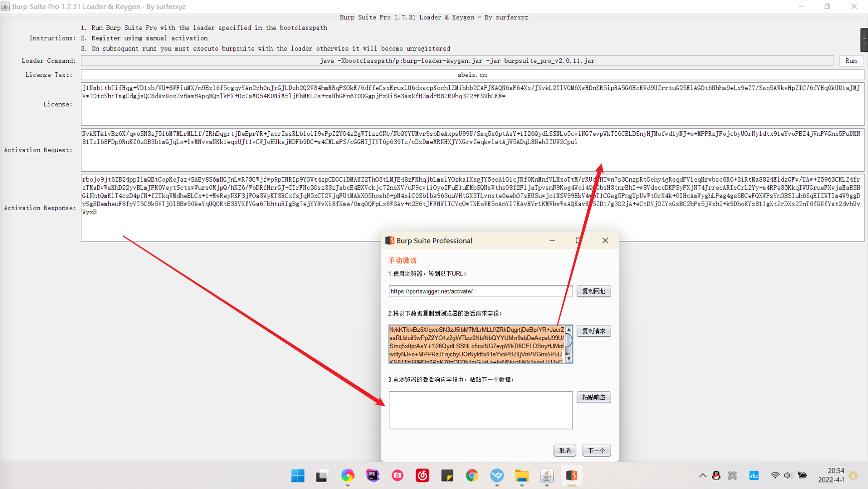The height and width of the screenshot is (489, 868).
Task: Click the step 1 使用浏览器 instruction text
Action: click(x=427, y=274)
